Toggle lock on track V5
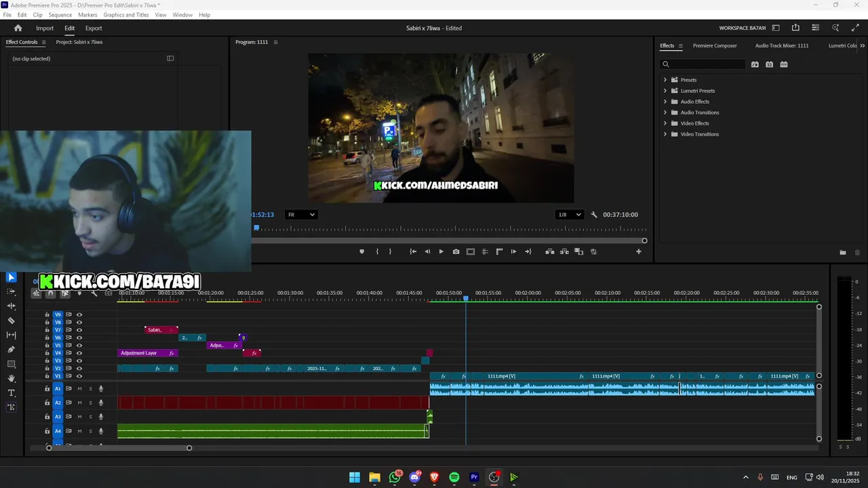The height and width of the screenshot is (488, 868). point(47,346)
